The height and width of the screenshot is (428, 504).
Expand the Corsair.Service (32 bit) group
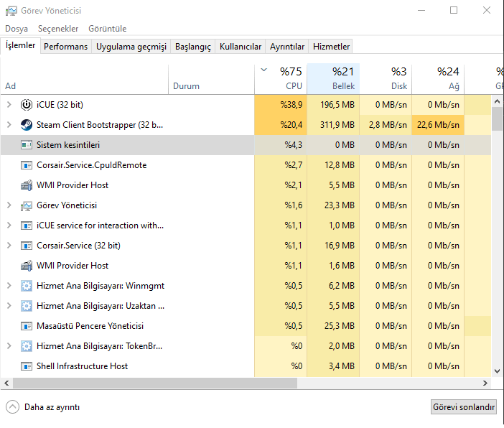9,246
